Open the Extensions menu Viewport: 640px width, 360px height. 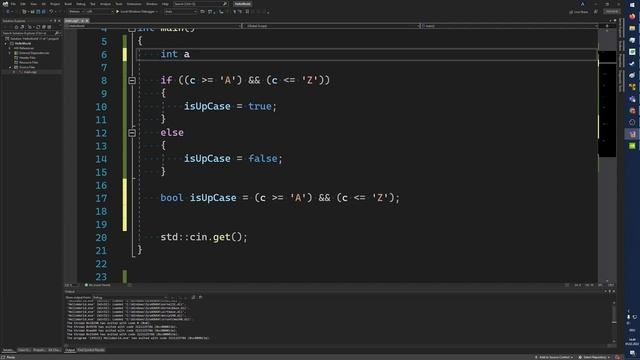[134, 4]
